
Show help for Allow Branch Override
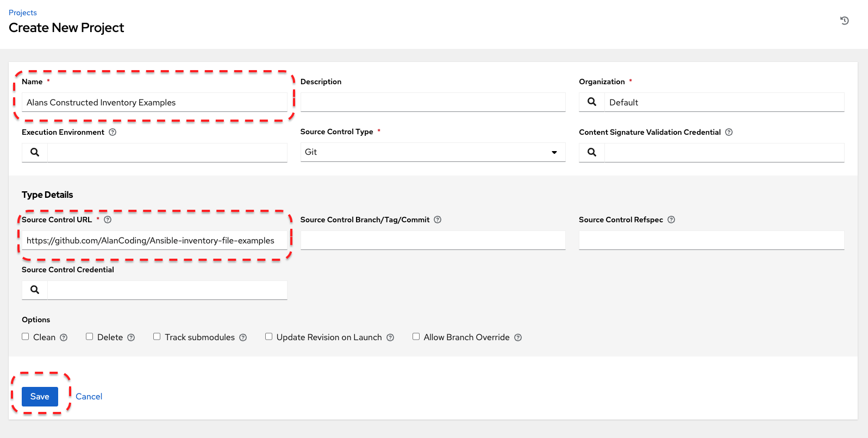tap(518, 337)
